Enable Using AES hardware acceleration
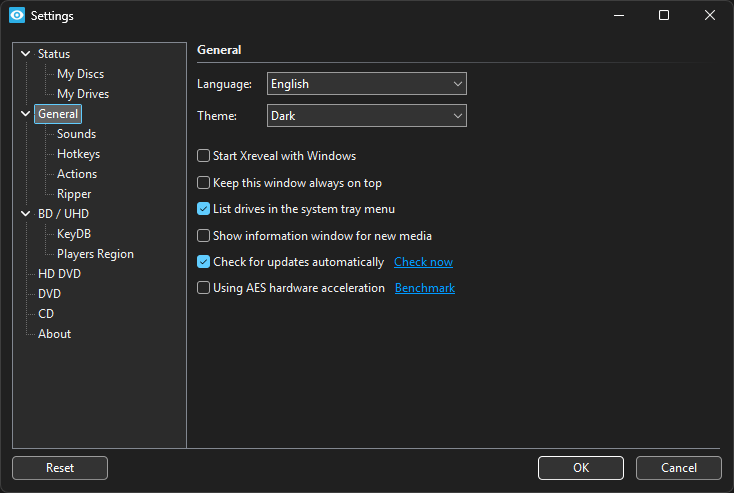Screen dimensions: 734x493 204,288
